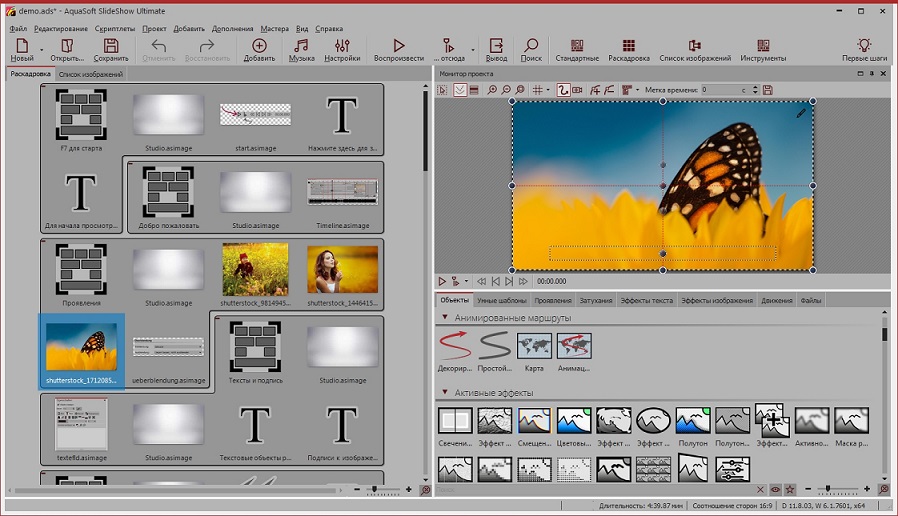Switch to the Движения tab

click(x=777, y=300)
